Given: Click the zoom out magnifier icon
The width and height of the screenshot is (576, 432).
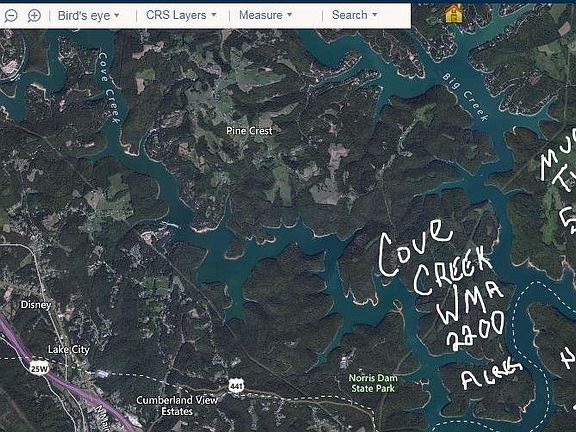Looking at the screenshot, I should pyautogui.click(x=11, y=15).
